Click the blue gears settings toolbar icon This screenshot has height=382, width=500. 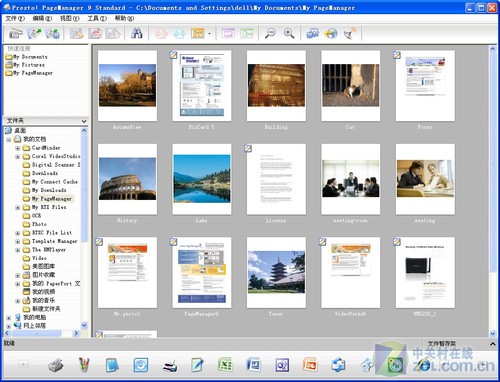(312, 33)
